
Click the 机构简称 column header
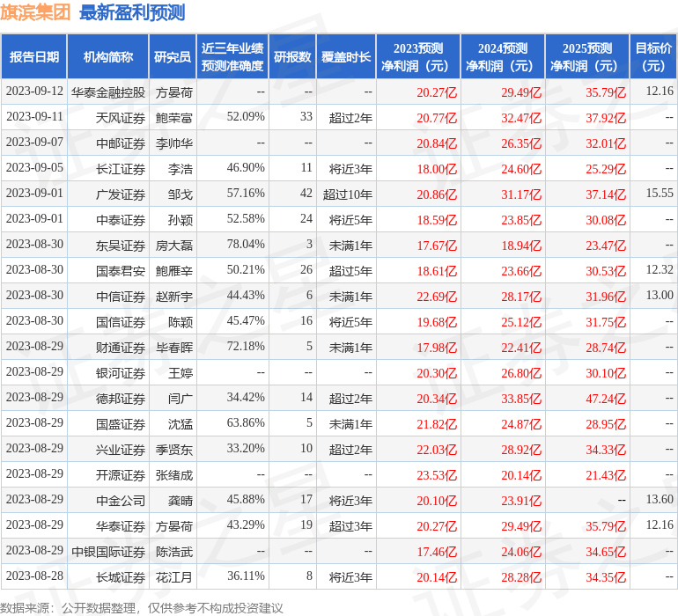point(108,57)
